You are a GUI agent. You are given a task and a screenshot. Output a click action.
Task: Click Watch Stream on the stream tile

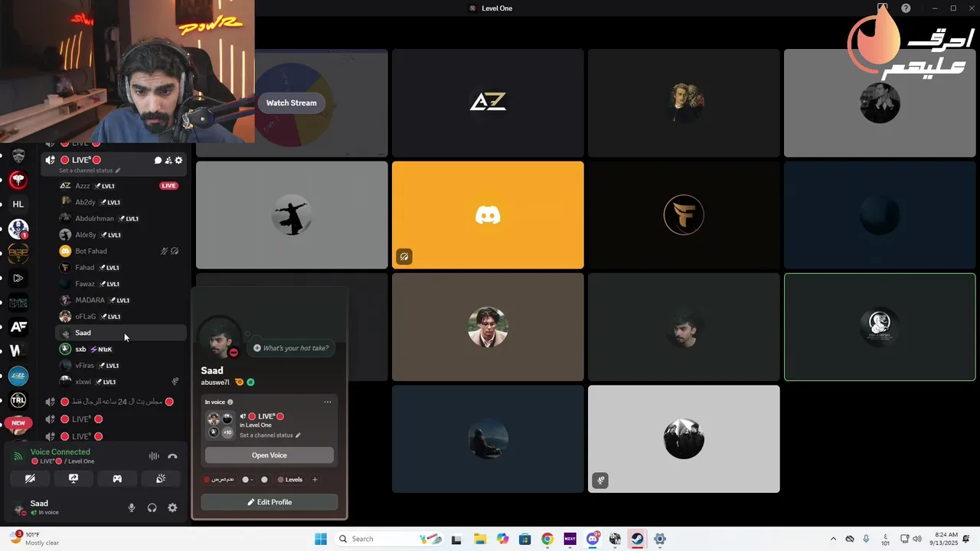click(x=291, y=103)
